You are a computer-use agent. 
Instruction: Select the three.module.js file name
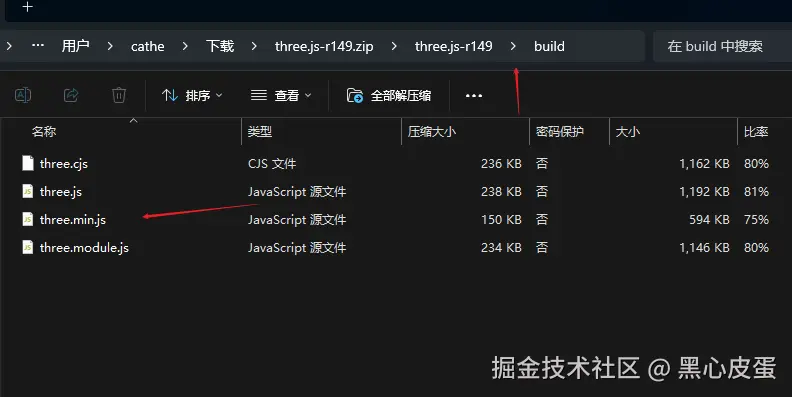[84, 247]
